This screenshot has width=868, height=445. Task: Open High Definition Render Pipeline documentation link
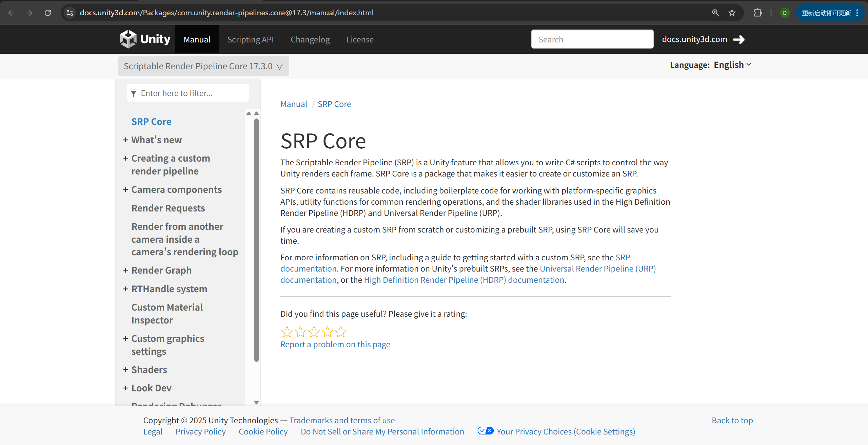tap(464, 280)
